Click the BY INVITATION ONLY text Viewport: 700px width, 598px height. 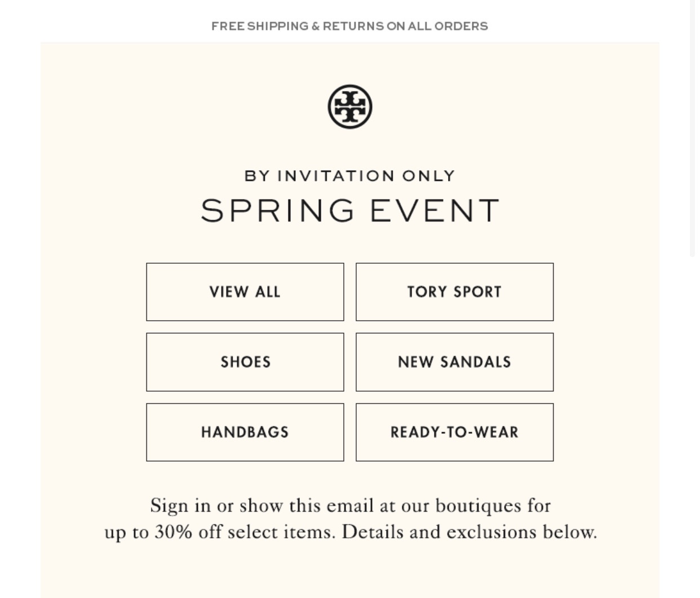click(350, 176)
